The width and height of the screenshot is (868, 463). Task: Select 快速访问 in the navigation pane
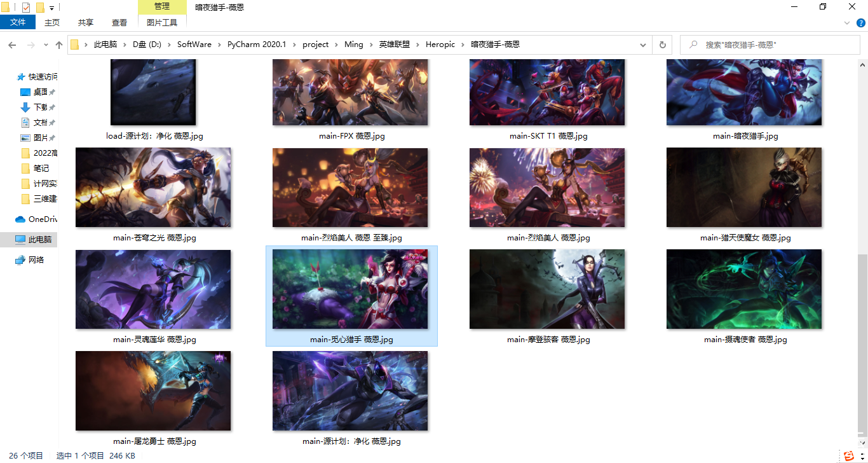pos(37,76)
